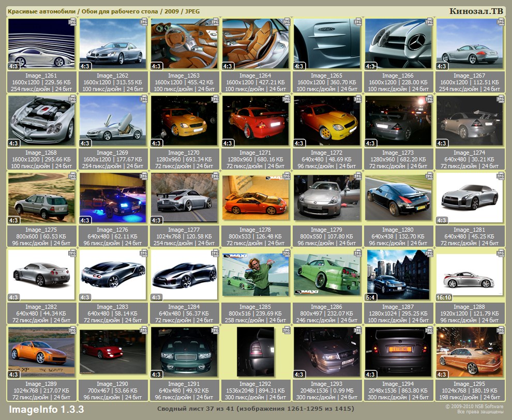Screen dimensions: 512x420
Task: Click the JPG icon on Image_1281 thumbnail
Action: coord(500,176)
